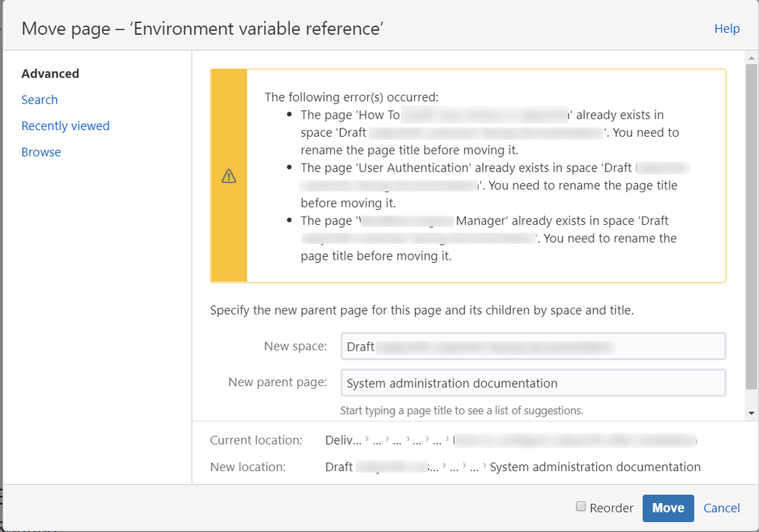Click 'Draft' in New location breadcrumb
This screenshot has height=532, width=759.
pyautogui.click(x=339, y=467)
